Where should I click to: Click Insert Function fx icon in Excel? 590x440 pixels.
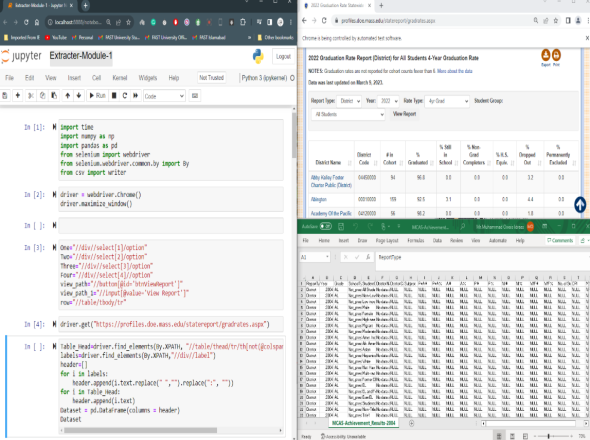[x=368, y=257]
